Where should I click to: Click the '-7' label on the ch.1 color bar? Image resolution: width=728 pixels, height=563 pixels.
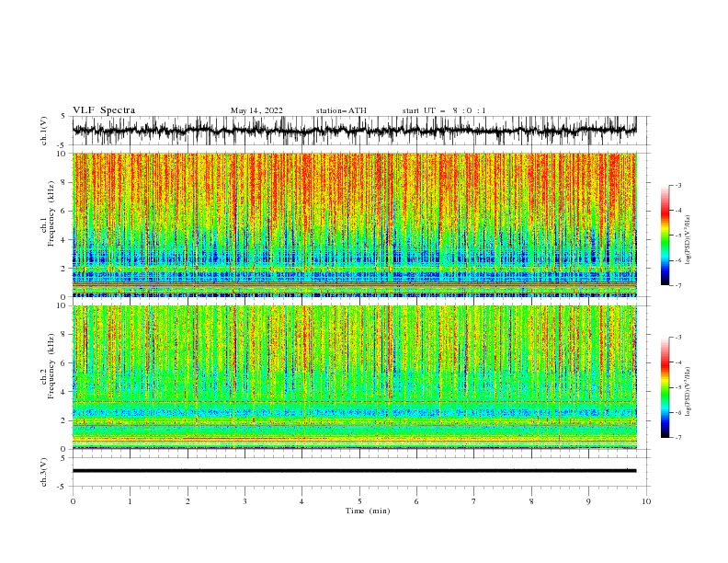click(677, 285)
